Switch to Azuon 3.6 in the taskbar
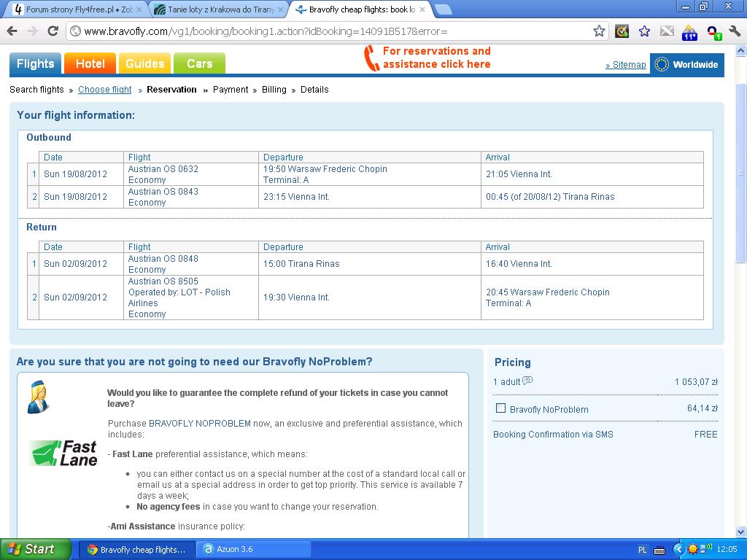The height and width of the screenshot is (560, 747). 255,550
